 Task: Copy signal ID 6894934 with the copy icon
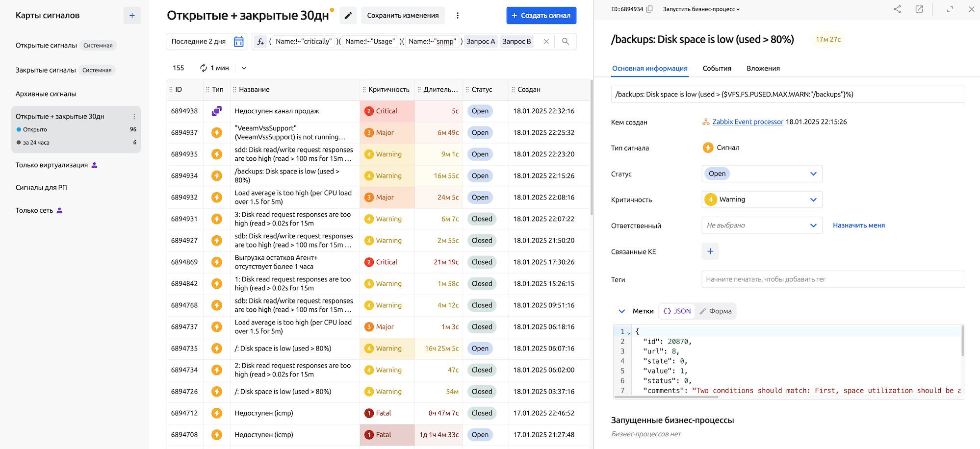click(x=649, y=9)
